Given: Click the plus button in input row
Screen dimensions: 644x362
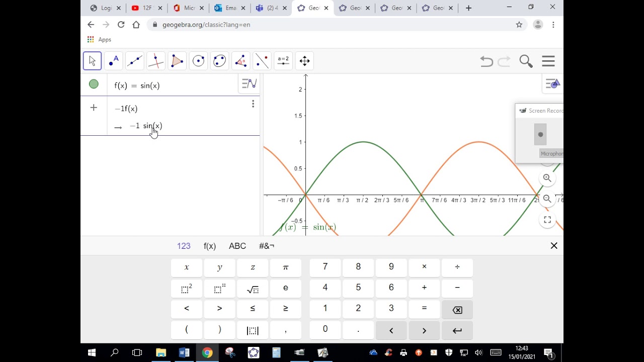Looking at the screenshot, I should pos(94,108).
